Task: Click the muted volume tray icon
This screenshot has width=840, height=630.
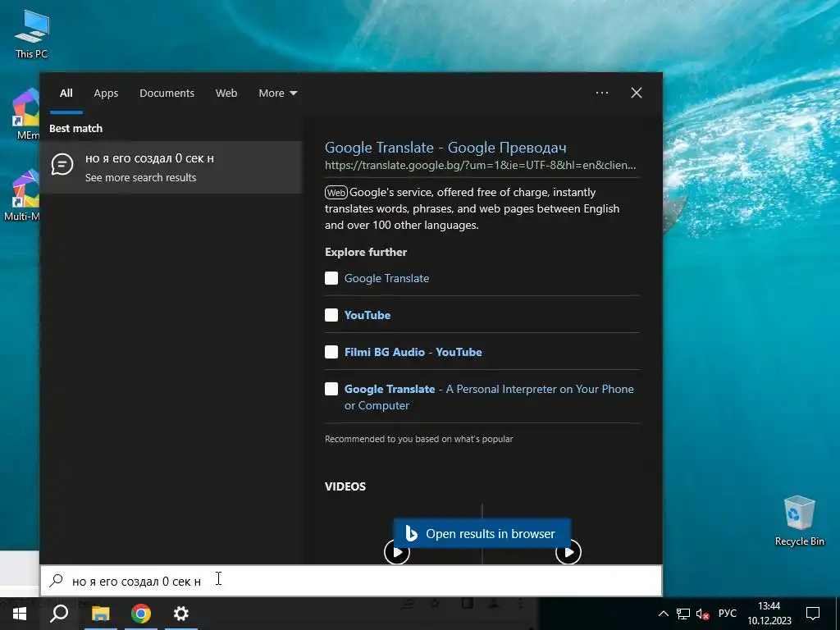Action: tap(702, 614)
